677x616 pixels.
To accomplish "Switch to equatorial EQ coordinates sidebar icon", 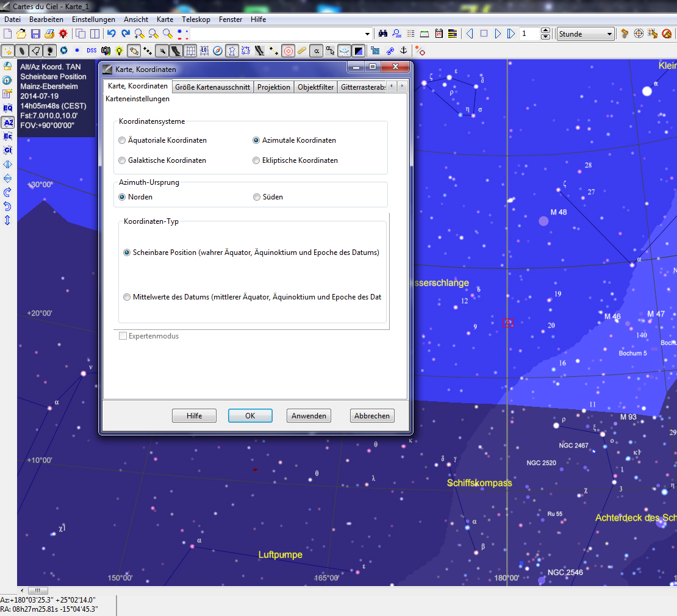I will pos(8,108).
